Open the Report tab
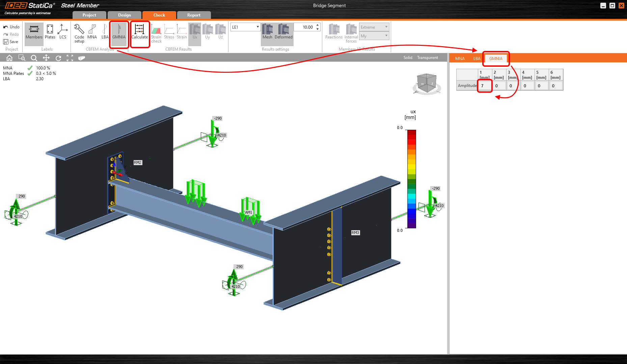Image resolution: width=627 pixels, height=364 pixels. click(x=194, y=15)
